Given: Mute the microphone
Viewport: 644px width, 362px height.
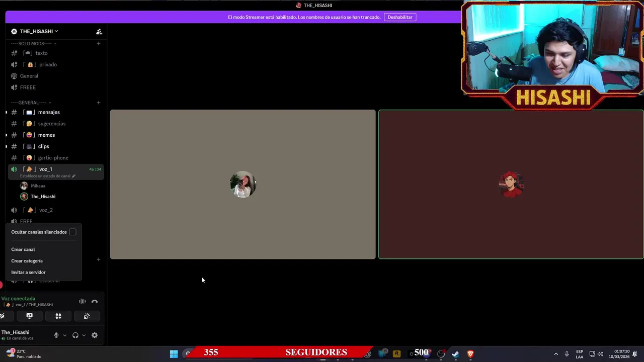Looking at the screenshot, I should click(56, 335).
